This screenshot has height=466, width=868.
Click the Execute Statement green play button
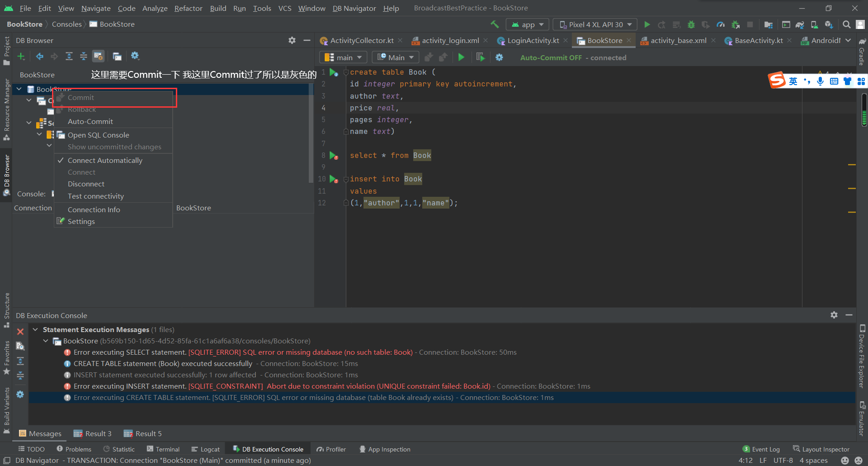tap(461, 57)
